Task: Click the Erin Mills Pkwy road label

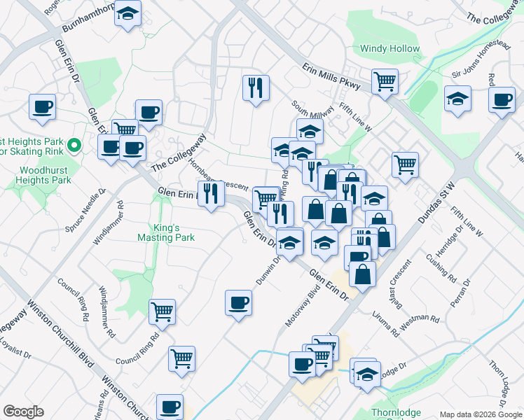Action: [331, 77]
